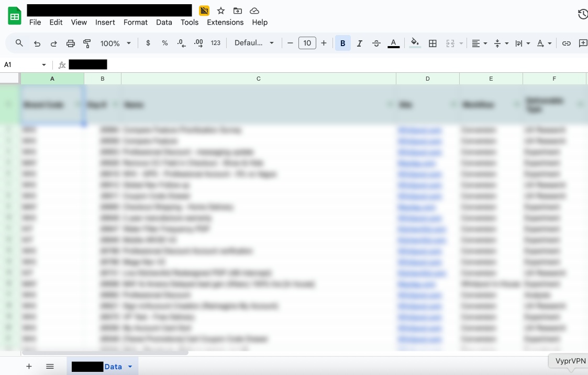The width and height of the screenshot is (588, 375).
Task: Open the Extensions menu
Action: click(225, 23)
